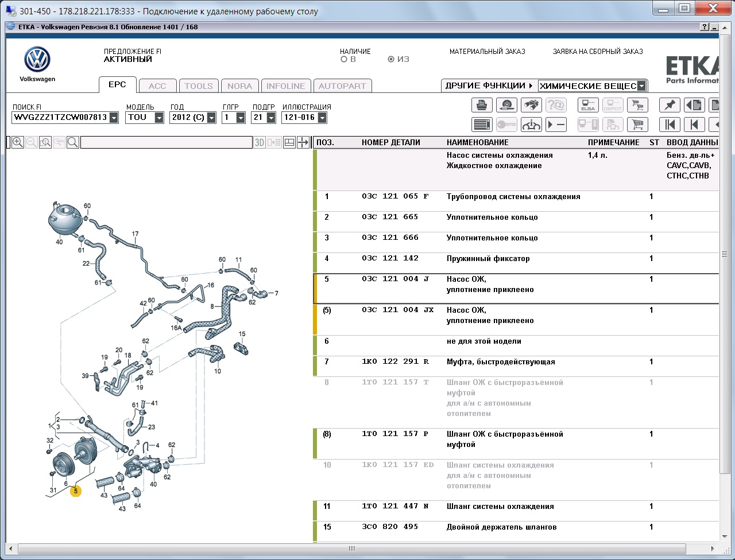Click МАТЕРИАЛЬНЫЙ ЗАКАЗ link

point(488,52)
